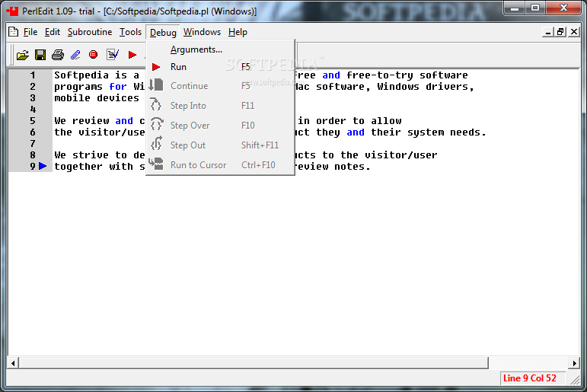587x392 pixels.
Task: Minimize the inner document window
Action: [x=547, y=32]
